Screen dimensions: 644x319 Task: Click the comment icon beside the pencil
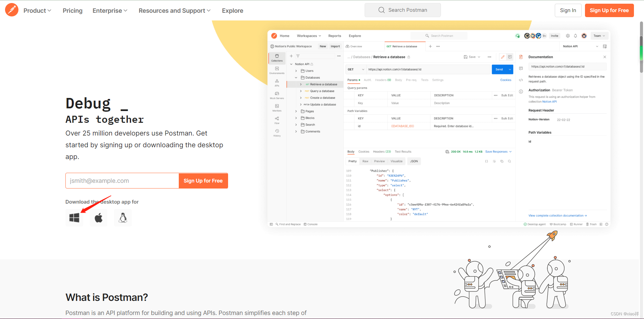click(510, 57)
